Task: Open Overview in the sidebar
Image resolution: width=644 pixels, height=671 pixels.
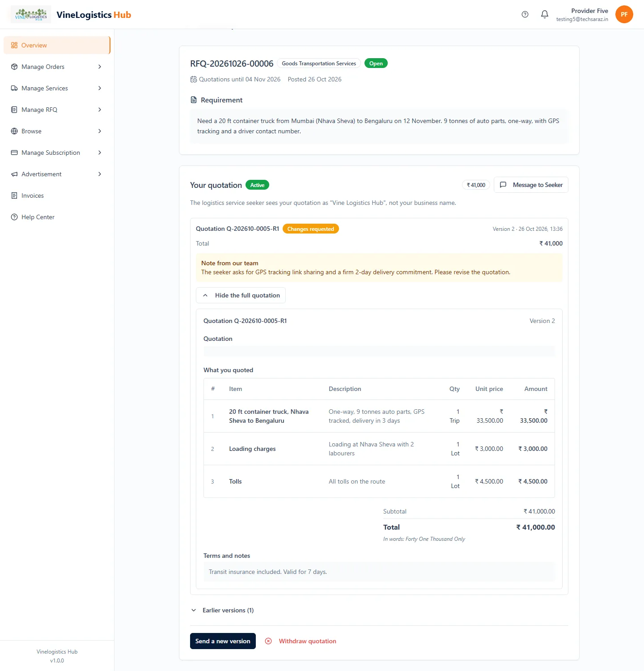Action: tap(57, 45)
